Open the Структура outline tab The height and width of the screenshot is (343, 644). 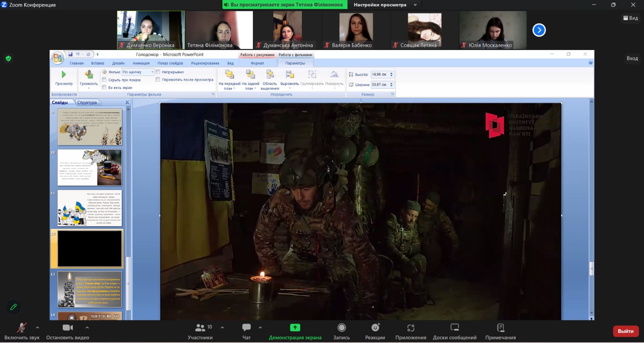point(87,102)
